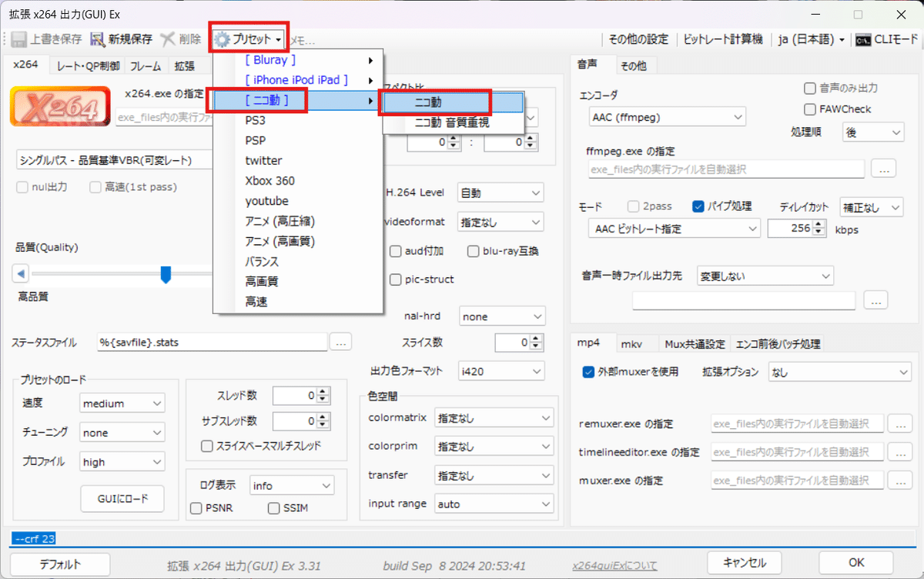Browse for muxer.exe location
Screen dimensions: 924x579
point(899,480)
